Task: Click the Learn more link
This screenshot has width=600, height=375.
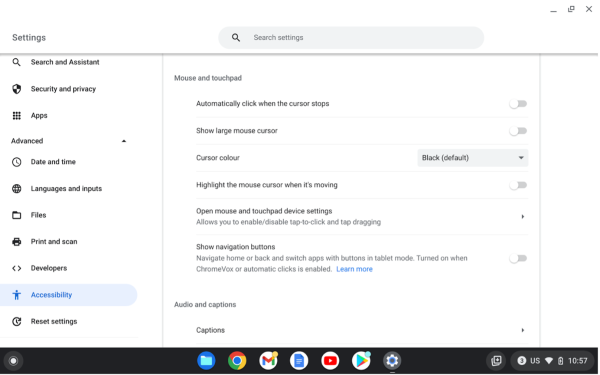Action: click(x=354, y=269)
